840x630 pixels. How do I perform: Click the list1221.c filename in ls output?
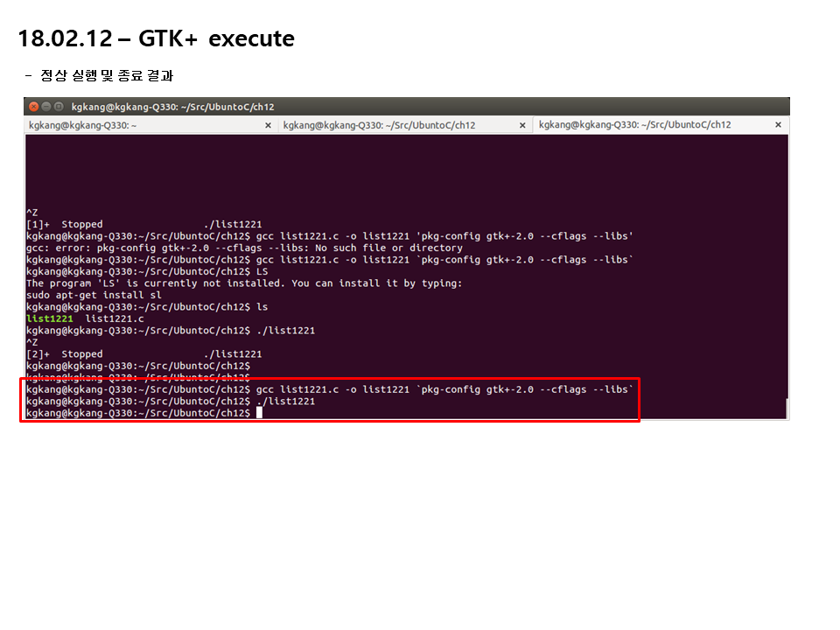tap(115, 318)
